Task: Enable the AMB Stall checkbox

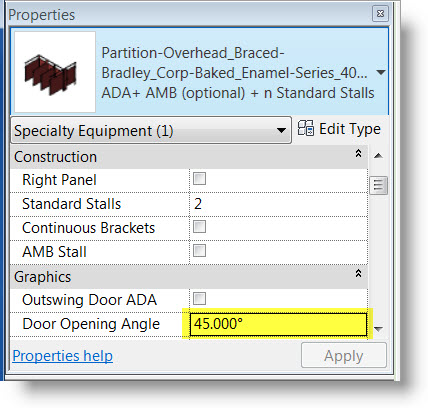Action: pyautogui.click(x=199, y=251)
